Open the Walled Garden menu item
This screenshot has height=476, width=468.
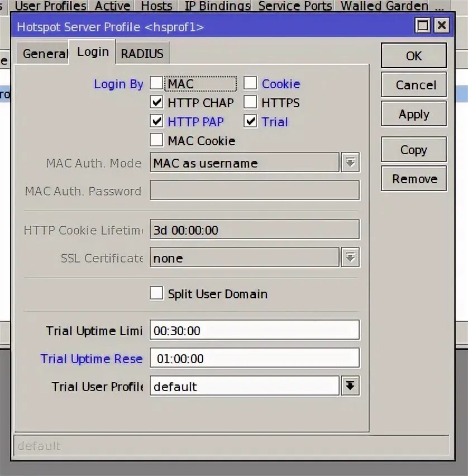point(384,6)
